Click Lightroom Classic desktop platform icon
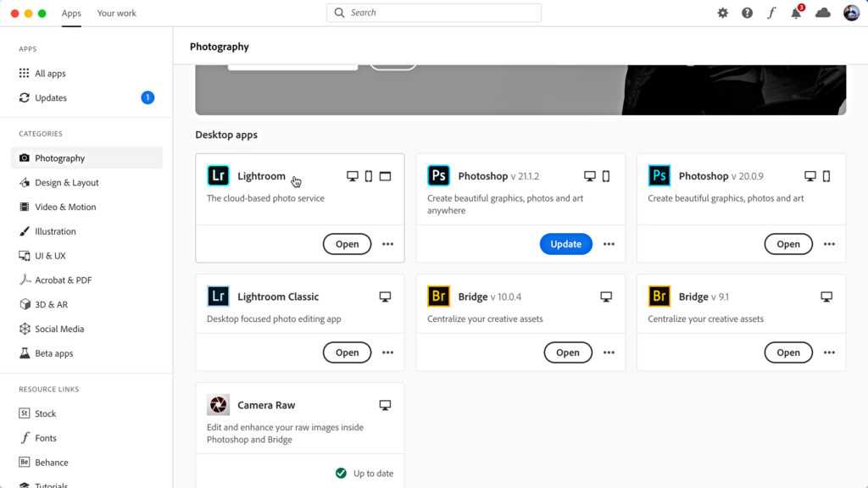This screenshot has width=868, height=488. tap(385, 297)
